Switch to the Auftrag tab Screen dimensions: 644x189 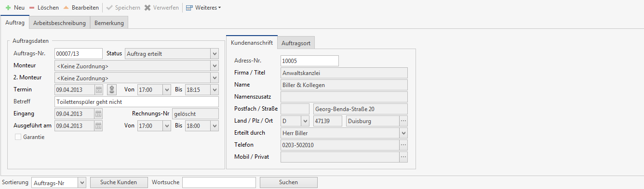15,23
